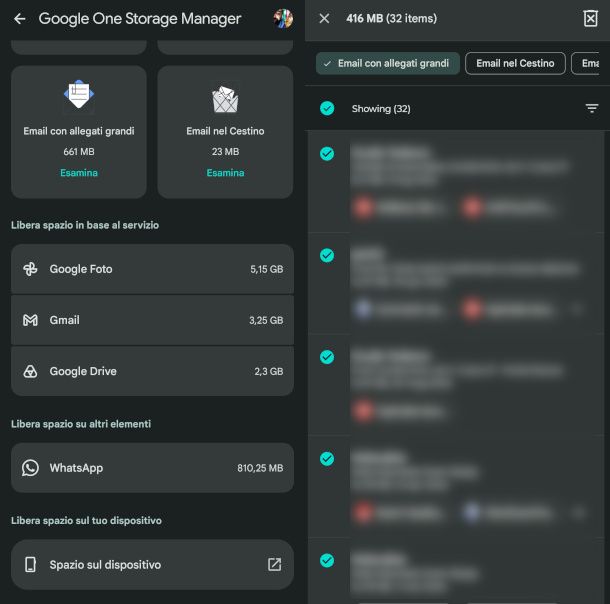Screen dimensions: 610x604
Task: Click Libera spazio sul tuo dispositivo heading
Action: coord(86,520)
